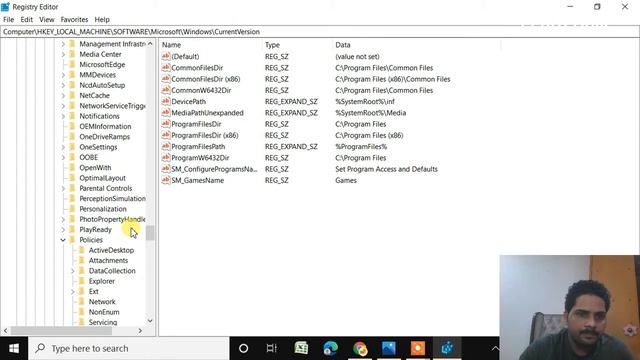Select the ProgramW6432Dir value
Viewport: 640px width, 360px height.
[200, 158]
